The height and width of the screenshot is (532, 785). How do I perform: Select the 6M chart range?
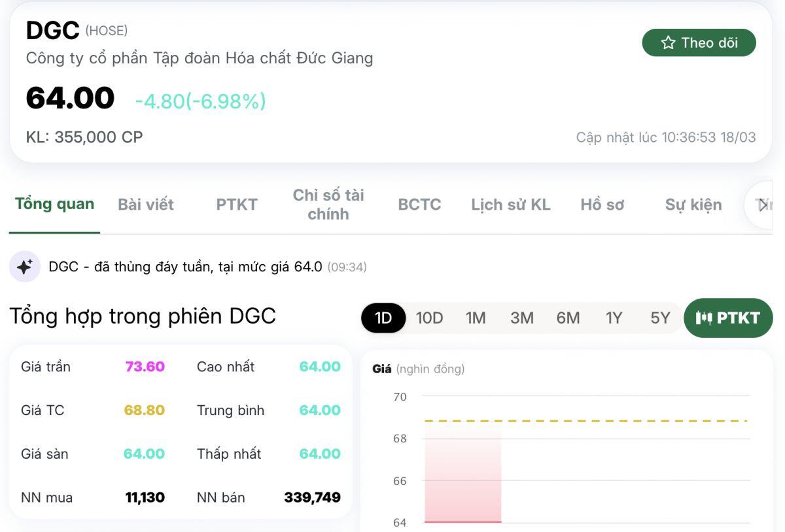(x=568, y=318)
